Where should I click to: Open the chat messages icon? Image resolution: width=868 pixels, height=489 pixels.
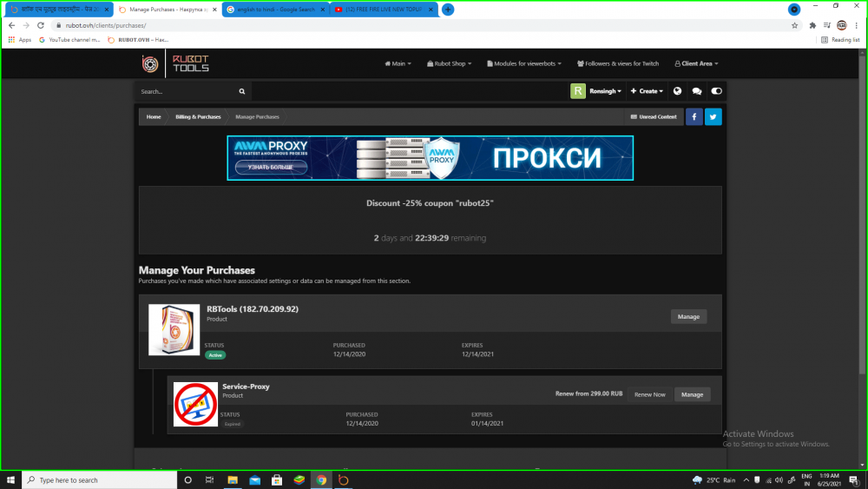tap(696, 91)
